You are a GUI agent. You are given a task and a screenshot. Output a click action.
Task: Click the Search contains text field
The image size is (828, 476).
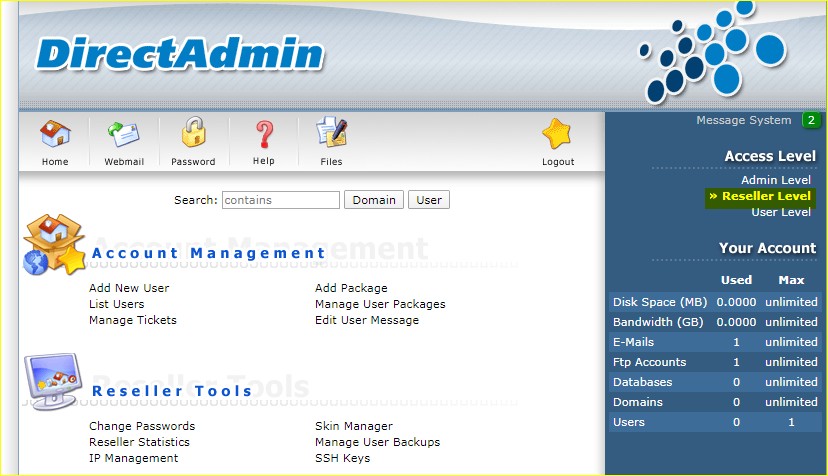coord(281,200)
